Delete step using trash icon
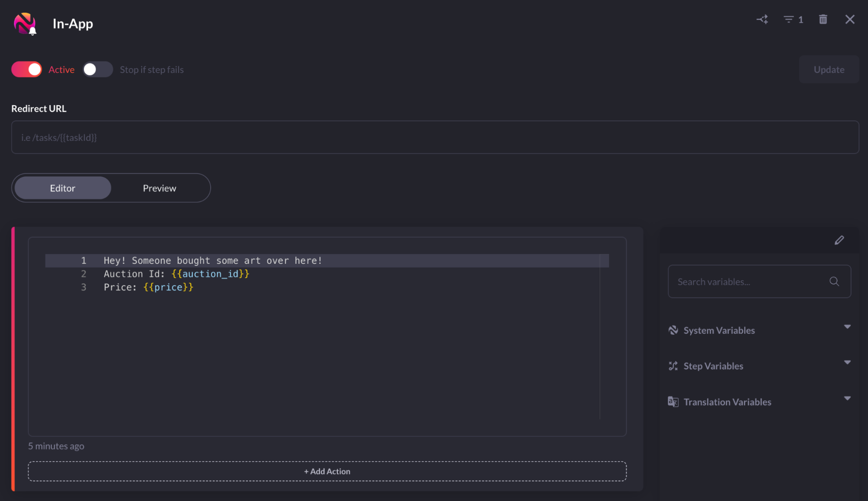This screenshot has width=868, height=501. (x=823, y=20)
